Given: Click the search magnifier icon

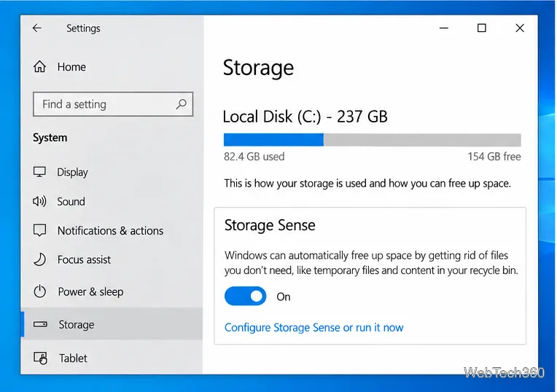Looking at the screenshot, I should point(181,104).
